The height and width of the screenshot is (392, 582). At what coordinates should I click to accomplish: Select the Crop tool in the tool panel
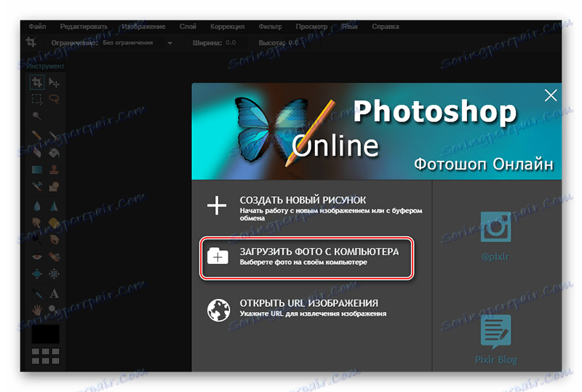(x=37, y=82)
